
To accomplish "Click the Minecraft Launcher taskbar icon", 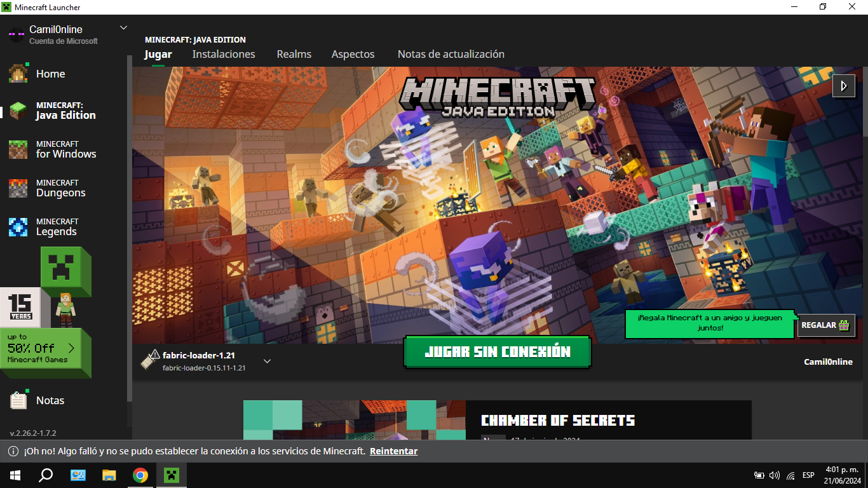I will pos(172,475).
